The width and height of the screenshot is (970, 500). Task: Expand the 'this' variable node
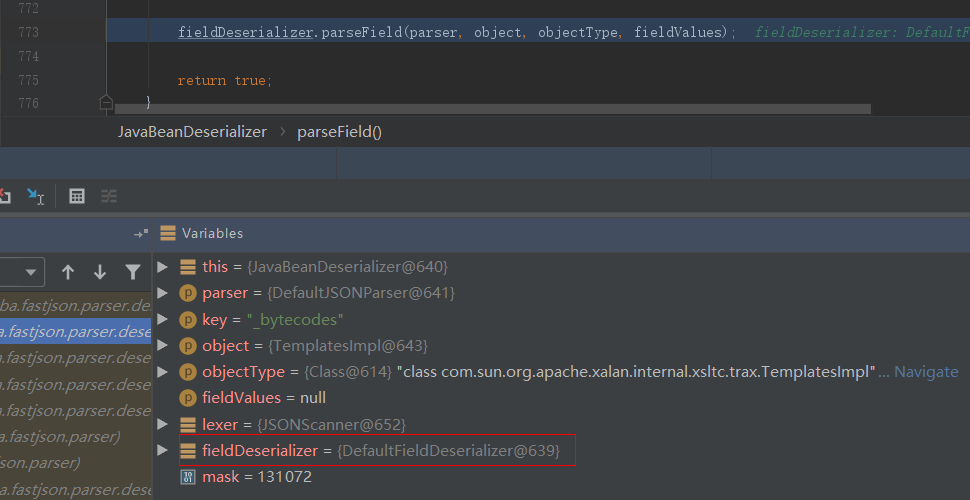click(163, 267)
